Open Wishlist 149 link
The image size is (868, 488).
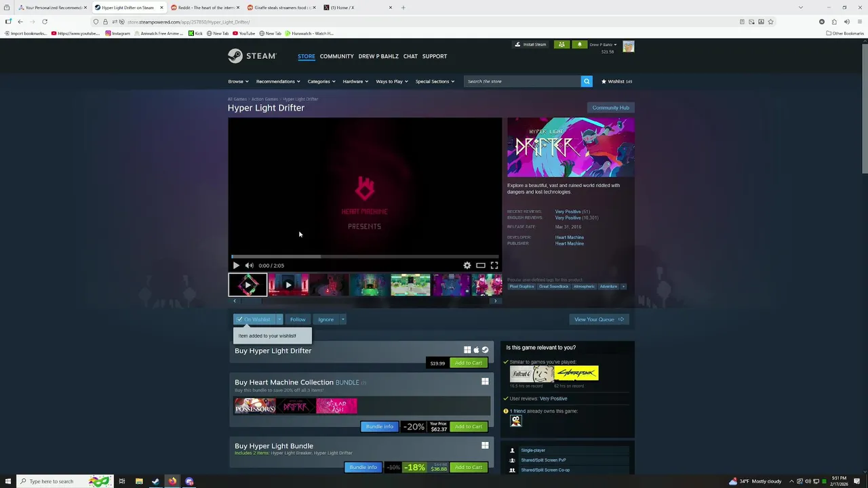click(616, 81)
